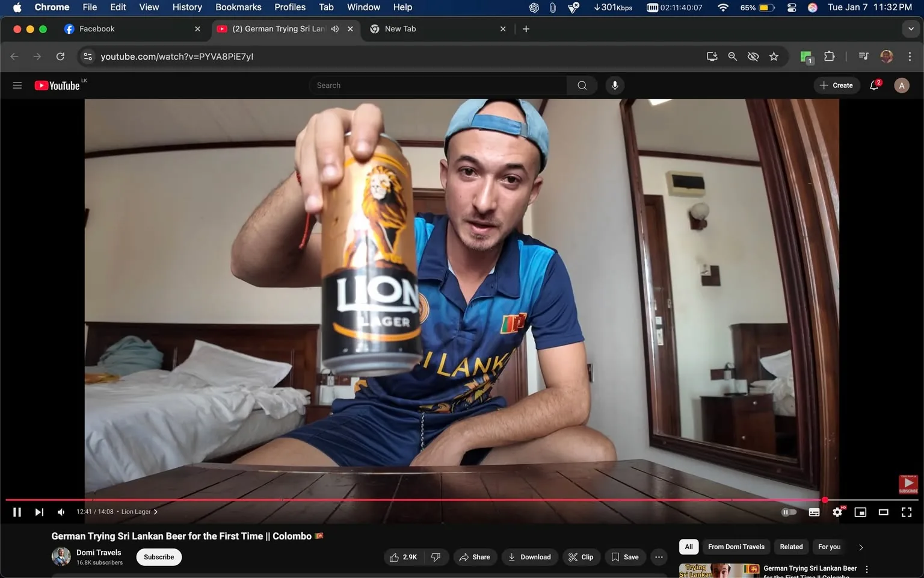Pause the video
The image size is (924, 578).
click(17, 512)
